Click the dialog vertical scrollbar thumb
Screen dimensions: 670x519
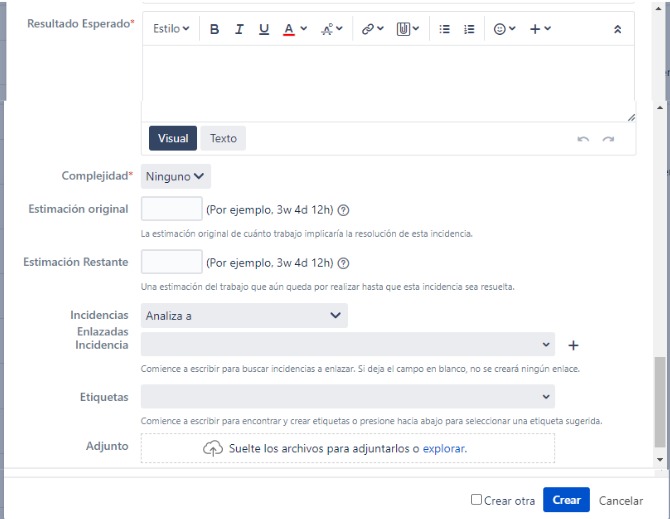(660, 402)
